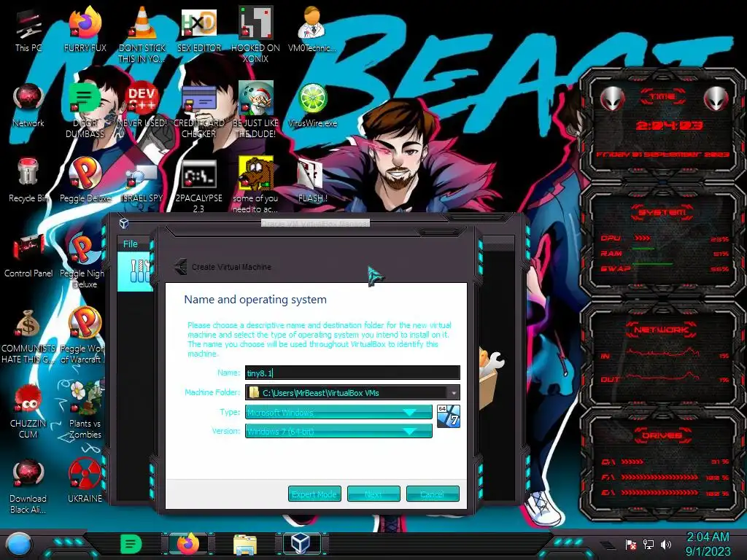
Task: Launch VirusWire.exe lime icon
Action: (x=312, y=105)
